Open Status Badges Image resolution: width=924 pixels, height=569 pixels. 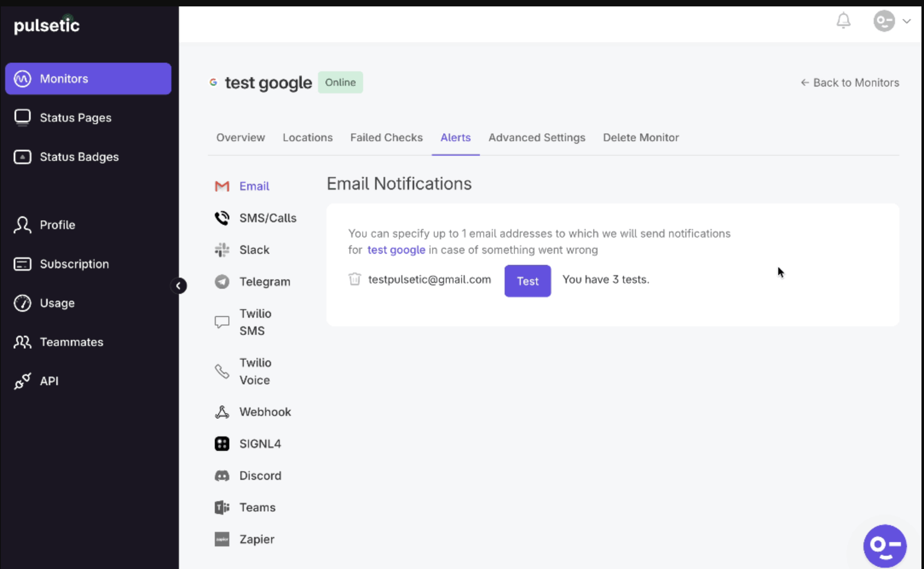pos(79,157)
